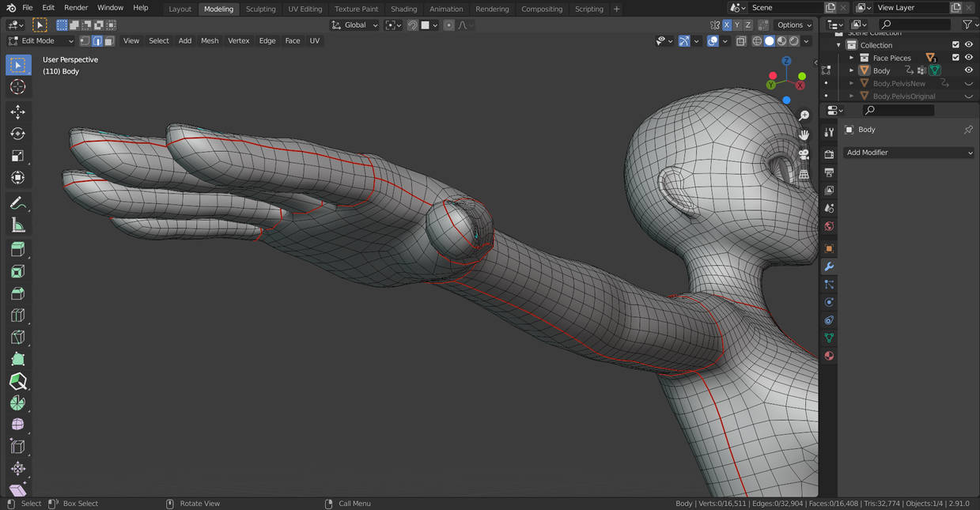Viewport: 980px width, 510px height.
Task: Select the Extrude Region tool
Action: pyautogui.click(x=18, y=250)
